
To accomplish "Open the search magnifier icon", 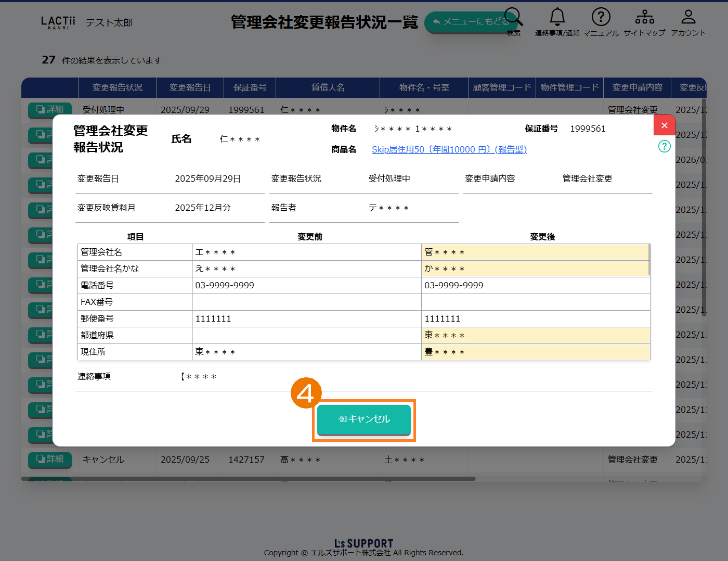I will point(513,18).
